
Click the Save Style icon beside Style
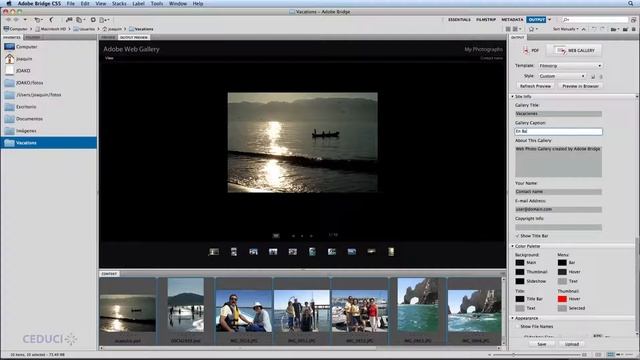point(593,76)
